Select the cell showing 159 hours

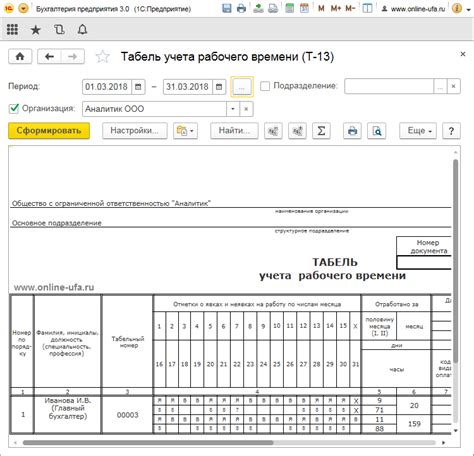pyautogui.click(x=414, y=424)
